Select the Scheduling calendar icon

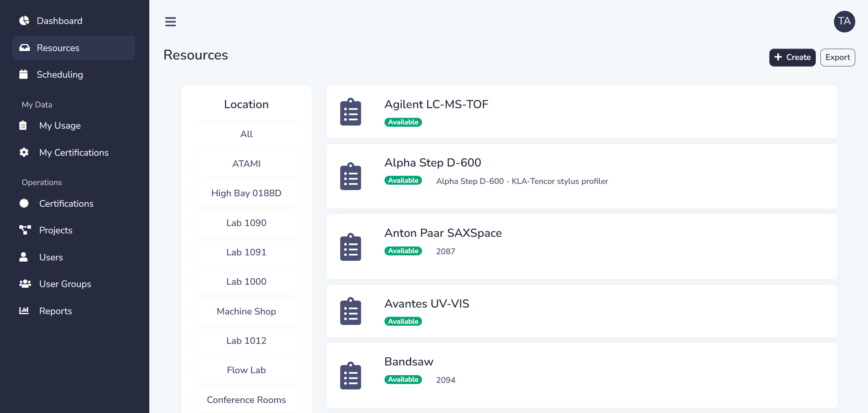tap(24, 74)
